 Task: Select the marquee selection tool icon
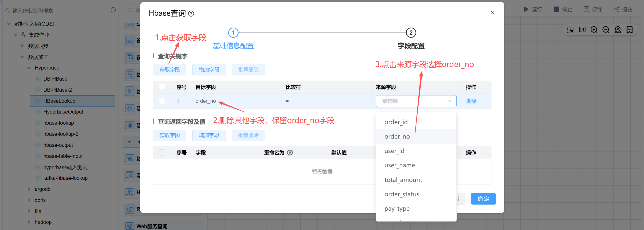tap(570, 30)
